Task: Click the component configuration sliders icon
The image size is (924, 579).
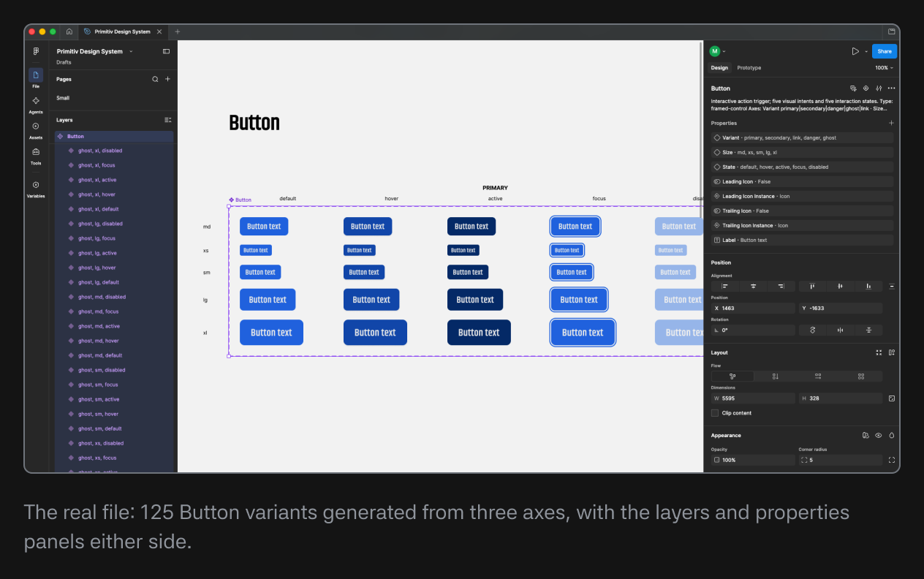Action: [879, 88]
